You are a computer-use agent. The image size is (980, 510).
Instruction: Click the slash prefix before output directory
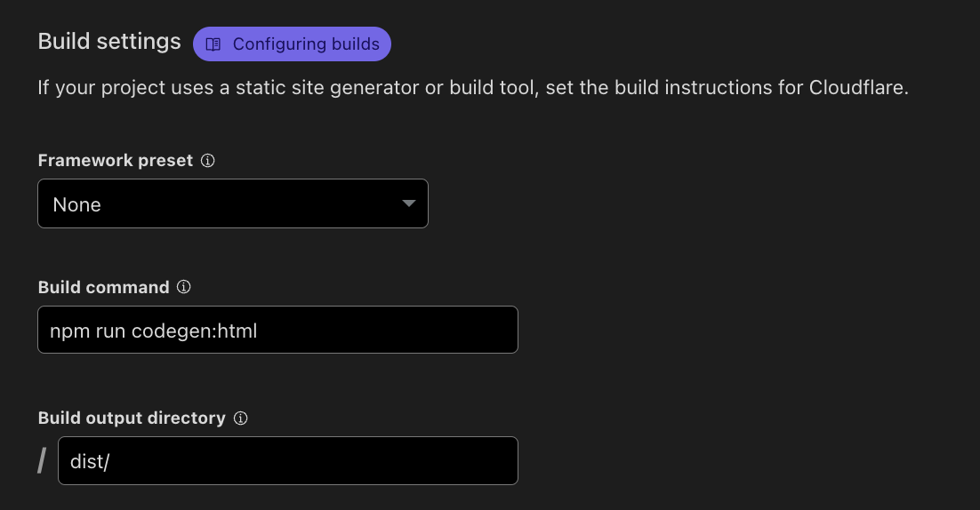tap(42, 460)
